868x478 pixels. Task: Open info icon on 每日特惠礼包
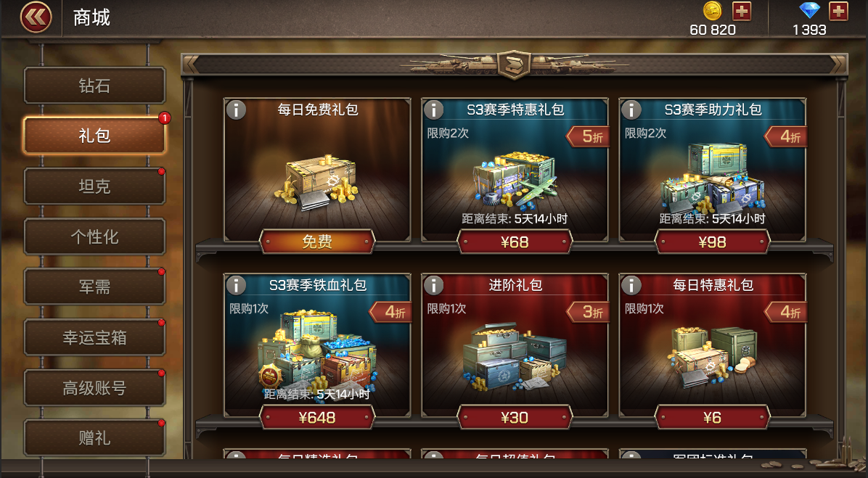tap(631, 285)
